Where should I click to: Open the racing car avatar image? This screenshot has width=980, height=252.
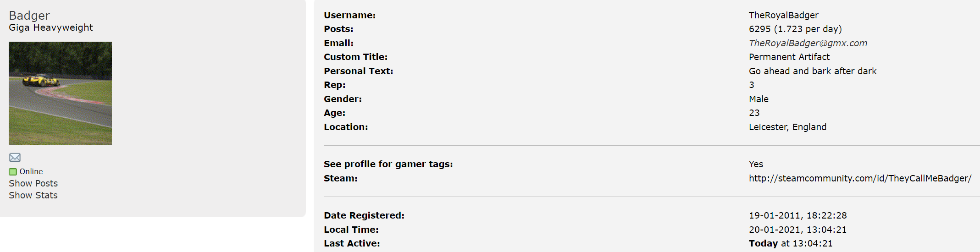pyautogui.click(x=60, y=93)
